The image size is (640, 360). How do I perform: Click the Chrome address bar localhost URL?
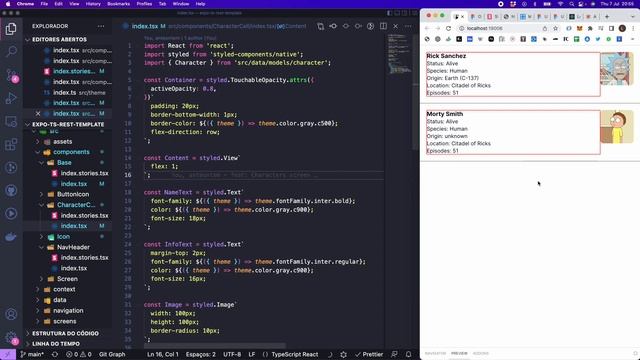485,29
